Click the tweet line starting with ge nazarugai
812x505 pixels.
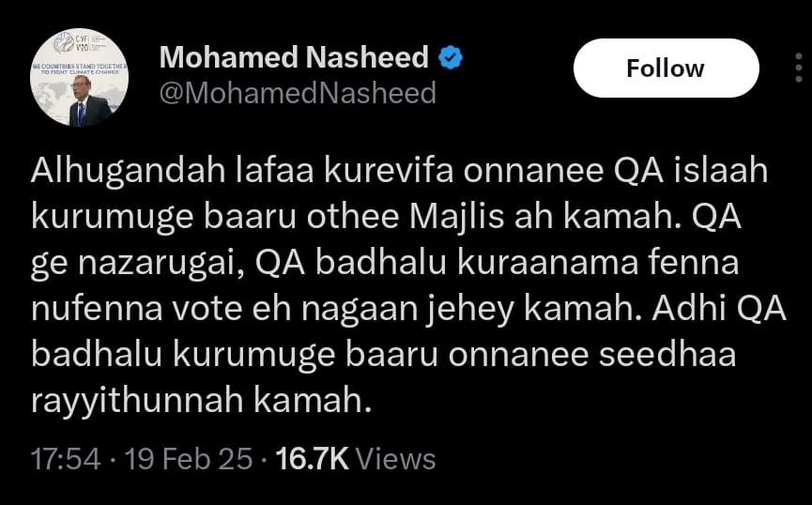click(x=385, y=264)
